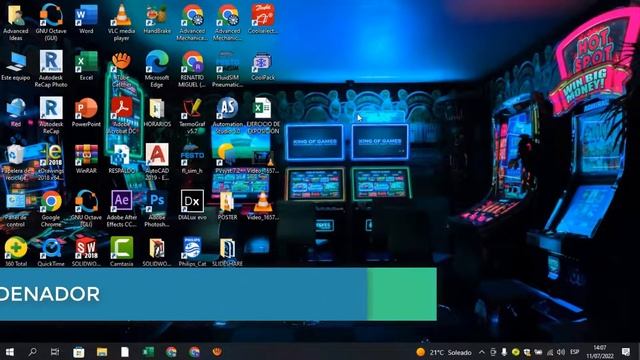Open the CoolPack shortcut

[263, 66]
